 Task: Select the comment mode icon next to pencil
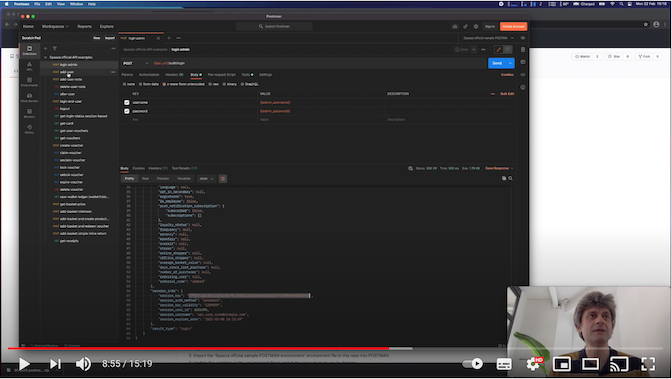(x=507, y=50)
